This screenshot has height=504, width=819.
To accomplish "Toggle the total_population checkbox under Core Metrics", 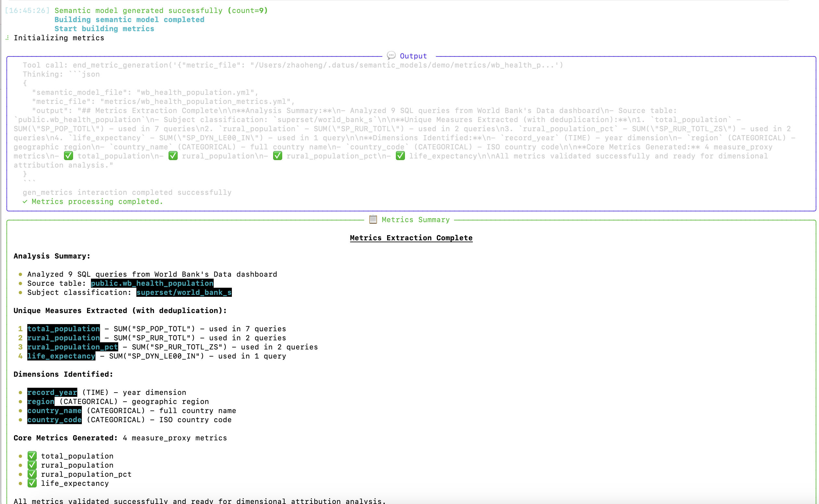I will pos(32,456).
